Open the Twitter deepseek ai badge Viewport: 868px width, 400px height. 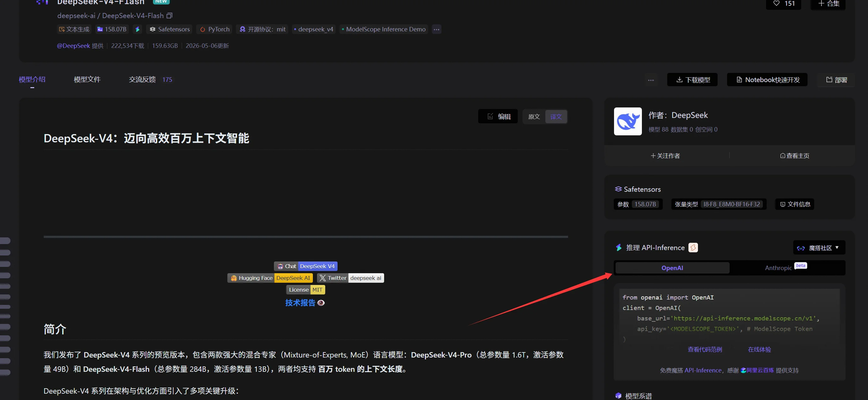(x=350, y=278)
